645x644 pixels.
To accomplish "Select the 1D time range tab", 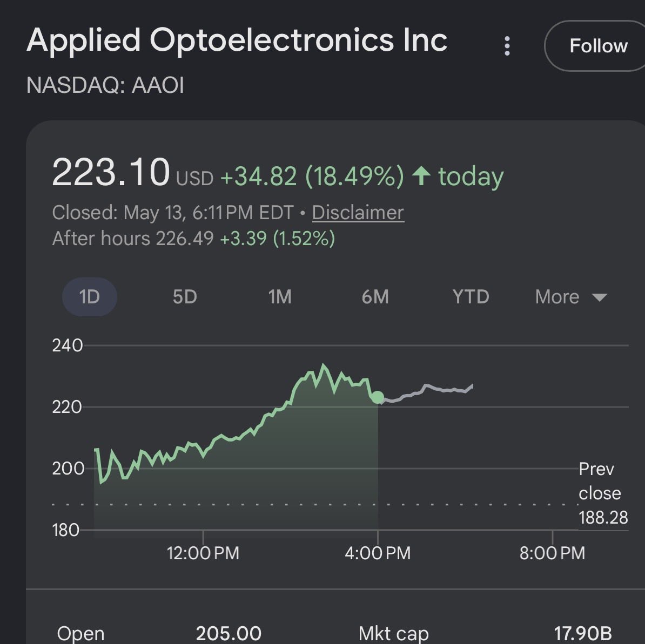I will point(89,297).
